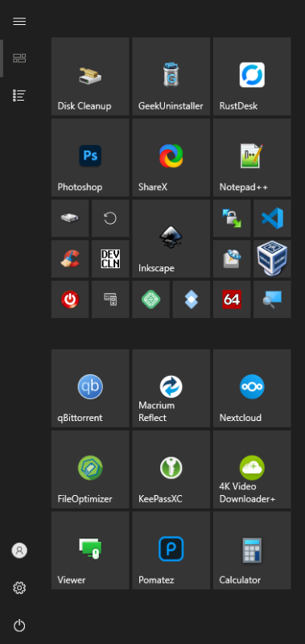This screenshot has height=644, width=305.
Task: Launch KeePassXC password manager tile
Action: [171, 469]
